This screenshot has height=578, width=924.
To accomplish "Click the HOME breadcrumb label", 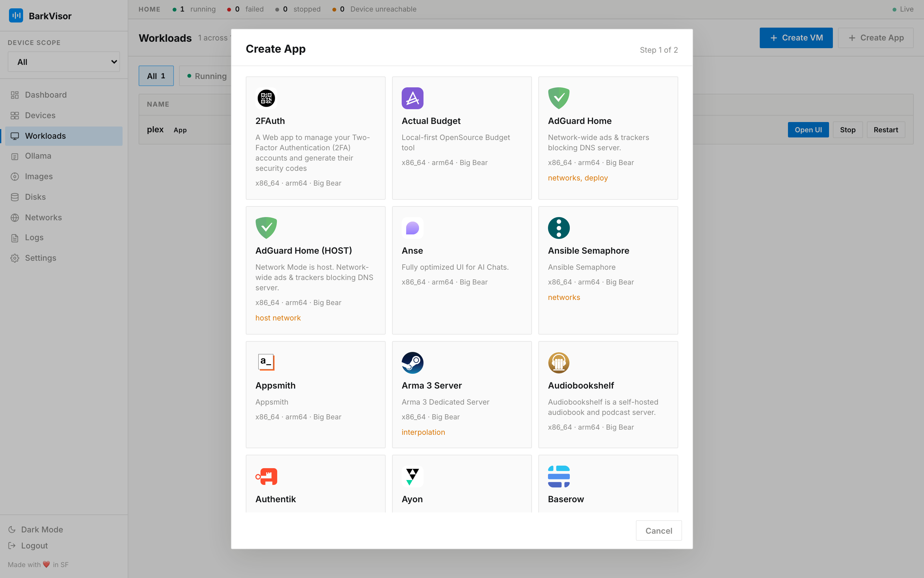I will [x=149, y=9].
